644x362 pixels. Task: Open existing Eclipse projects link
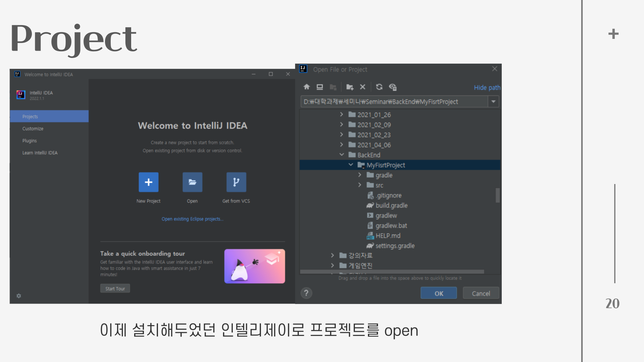click(x=192, y=219)
